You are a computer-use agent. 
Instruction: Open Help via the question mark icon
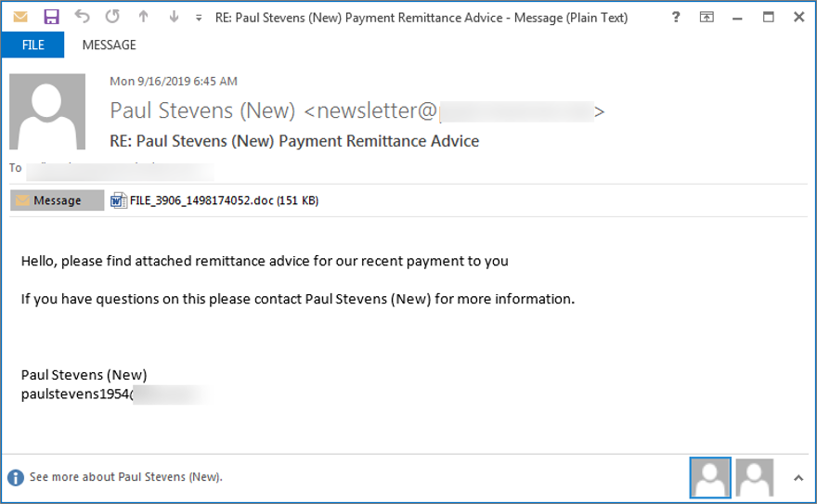tap(675, 17)
